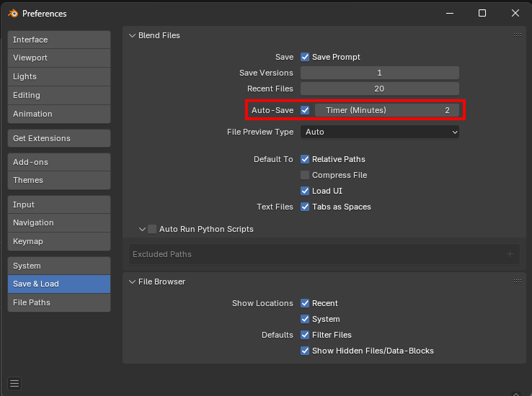The width and height of the screenshot is (532, 396).
Task: Toggle System locations checkbox
Action: [305, 319]
